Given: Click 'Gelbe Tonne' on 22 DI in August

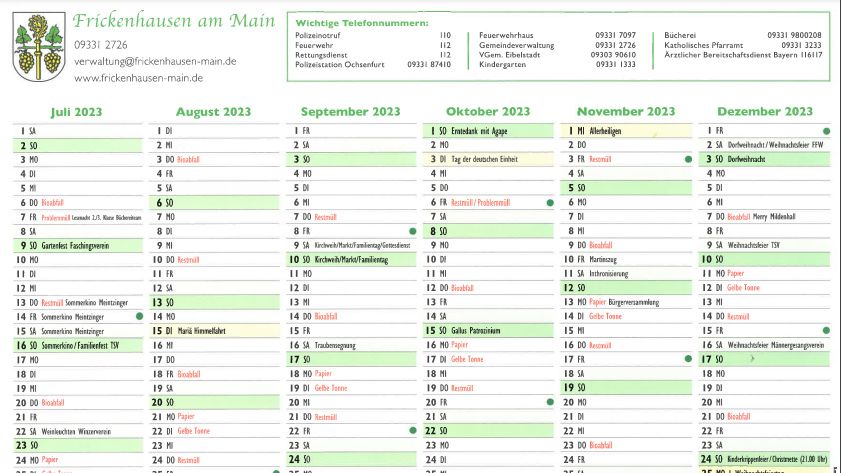Looking at the screenshot, I should pyautogui.click(x=194, y=431).
